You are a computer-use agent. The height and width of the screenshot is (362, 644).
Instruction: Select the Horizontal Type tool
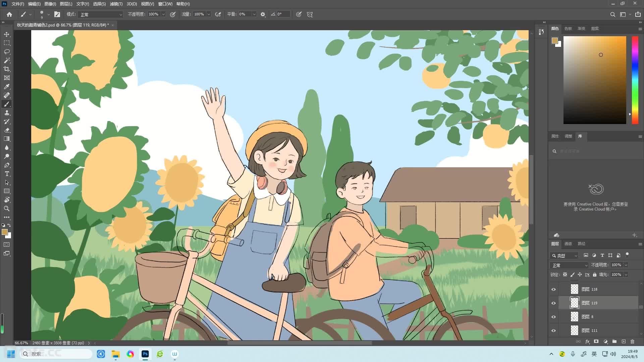[7, 174]
